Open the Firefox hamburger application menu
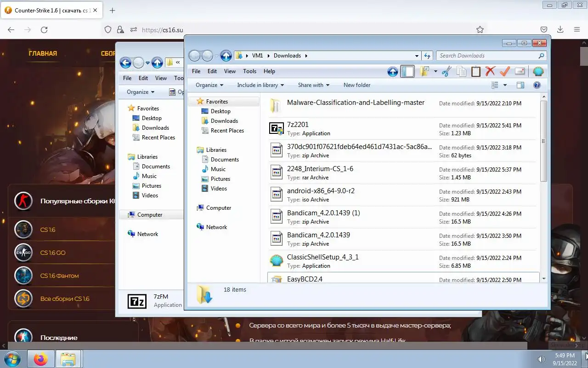Viewport: 588px width, 368px height. coord(577,29)
